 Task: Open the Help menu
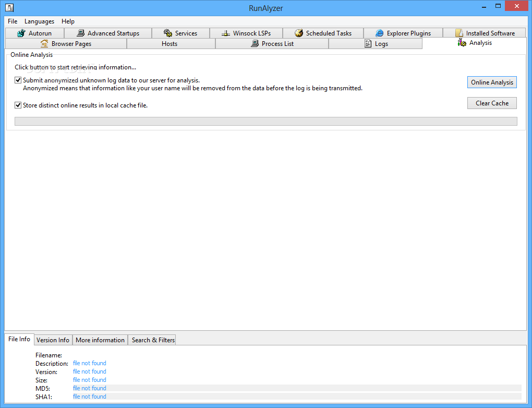68,21
